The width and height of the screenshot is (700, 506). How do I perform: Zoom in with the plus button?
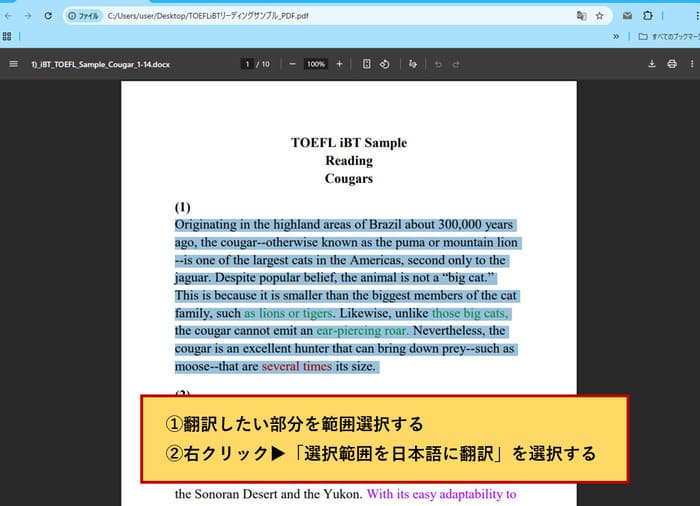tap(339, 64)
